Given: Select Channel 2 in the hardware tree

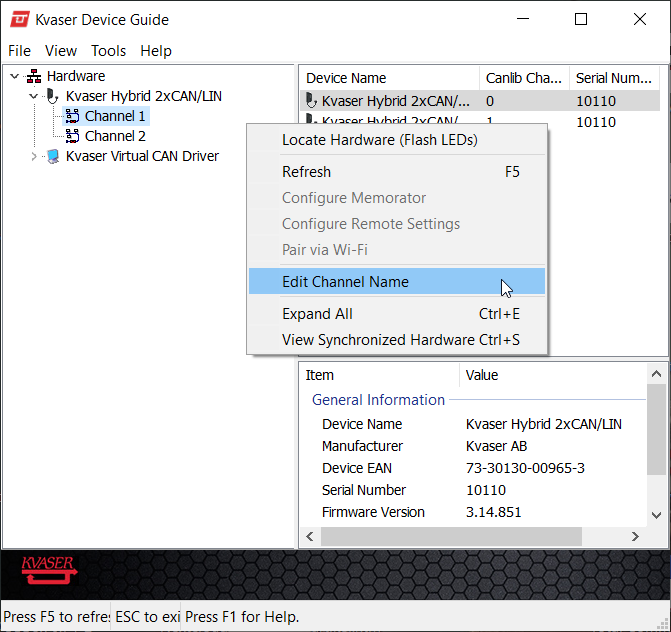Looking at the screenshot, I should click(x=115, y=136).
